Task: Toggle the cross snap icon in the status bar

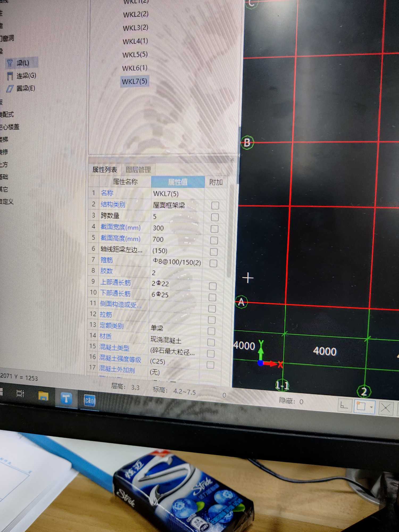Action: pyautogui.click(x=385, y=408)
